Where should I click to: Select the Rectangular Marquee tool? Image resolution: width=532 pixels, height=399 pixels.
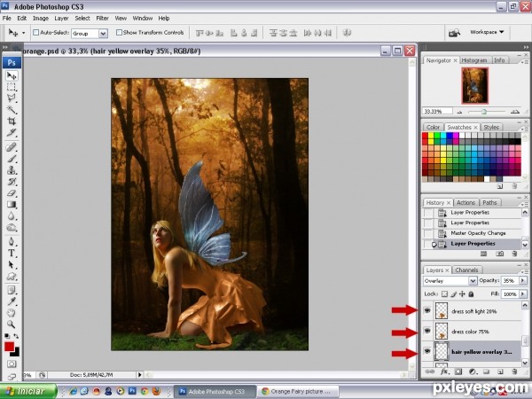12,87
